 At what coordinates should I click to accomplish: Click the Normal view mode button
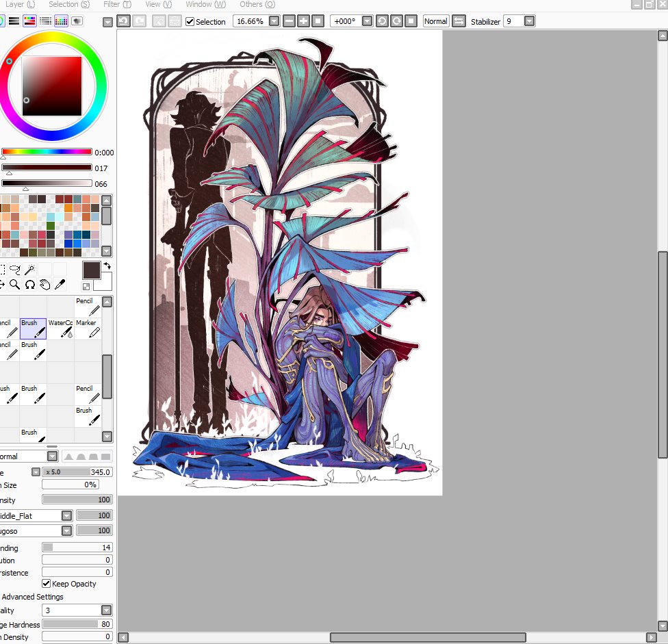coord(436,21)
